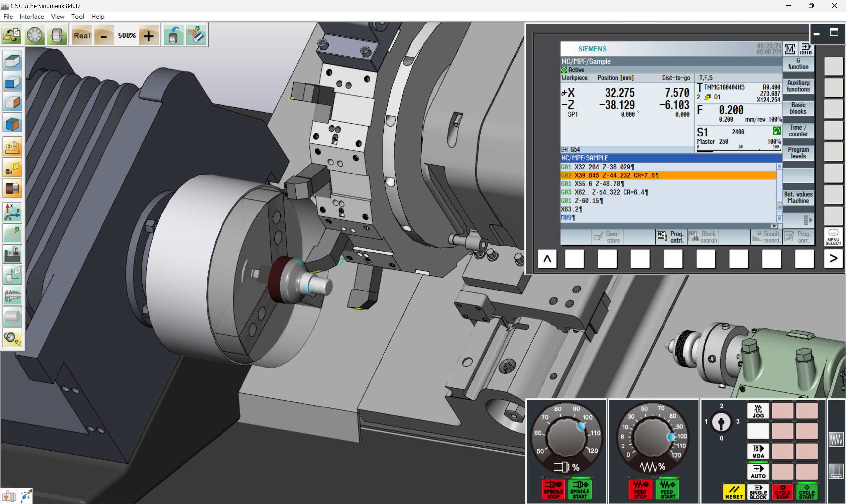Click the red CYCLE STOP button
The height and width of the screenshot is (504, 846).
coord(782,492)
